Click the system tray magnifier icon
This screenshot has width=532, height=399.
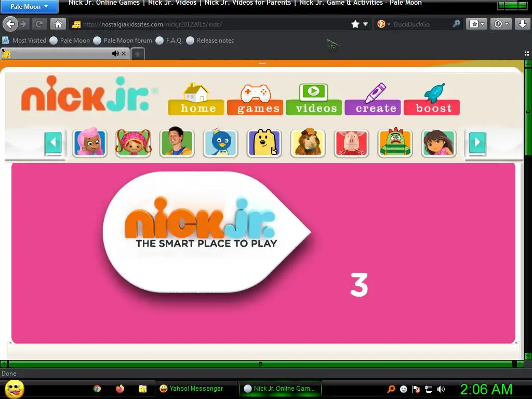tap(391, 389)
